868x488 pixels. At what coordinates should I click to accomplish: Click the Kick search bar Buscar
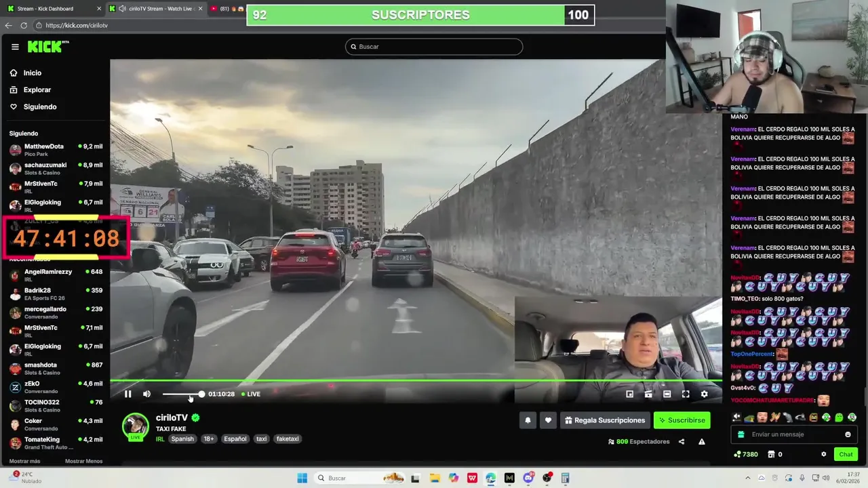point(434,47)
